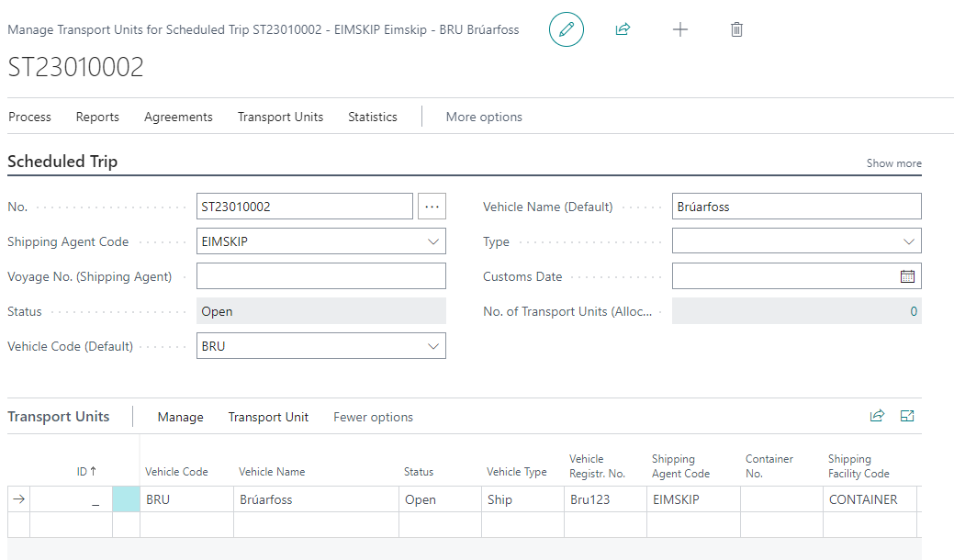The width and height of the screenshot is (954, 560).
Task: Open the Process menu
Action: coord(29,117)
